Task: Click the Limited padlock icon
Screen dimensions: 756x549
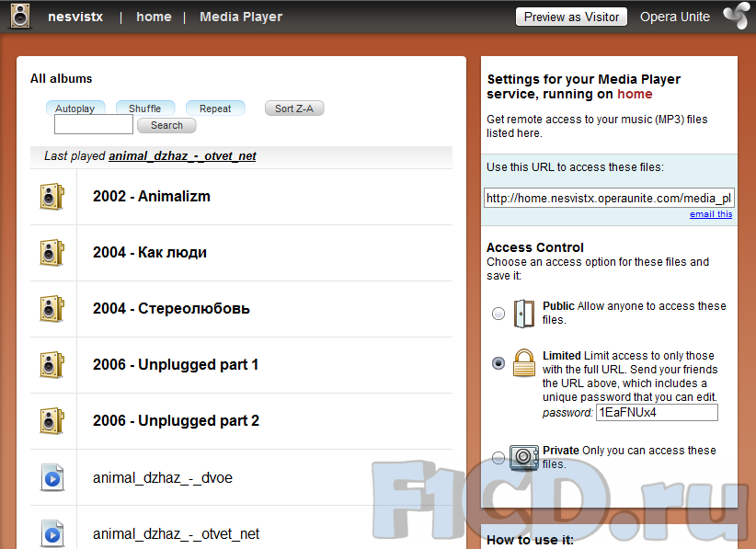Action: (524, 363)
